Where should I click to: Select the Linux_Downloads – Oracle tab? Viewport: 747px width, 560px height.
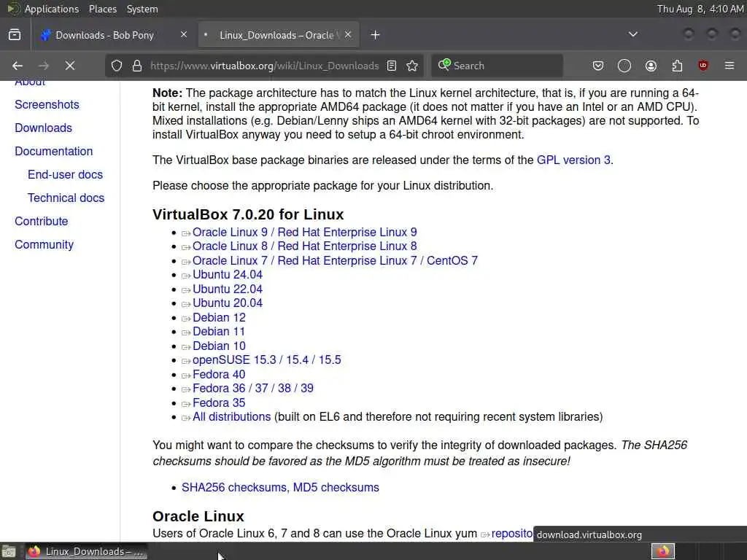click(279, 35)
